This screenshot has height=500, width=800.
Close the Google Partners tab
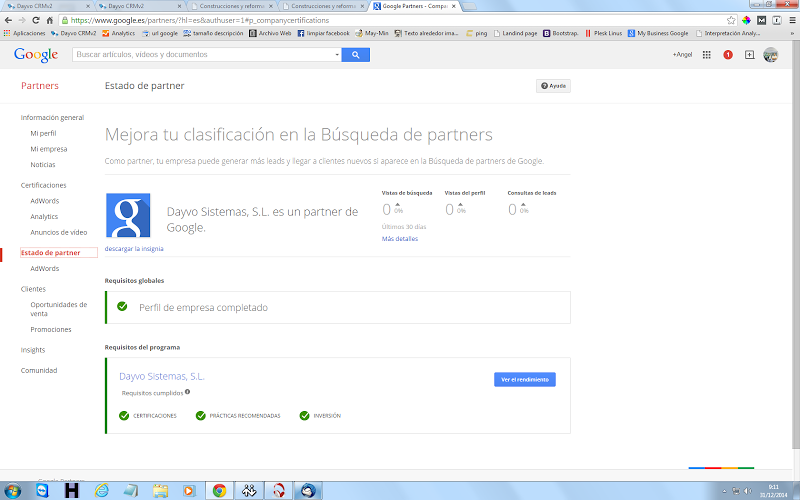pos(454,6)
